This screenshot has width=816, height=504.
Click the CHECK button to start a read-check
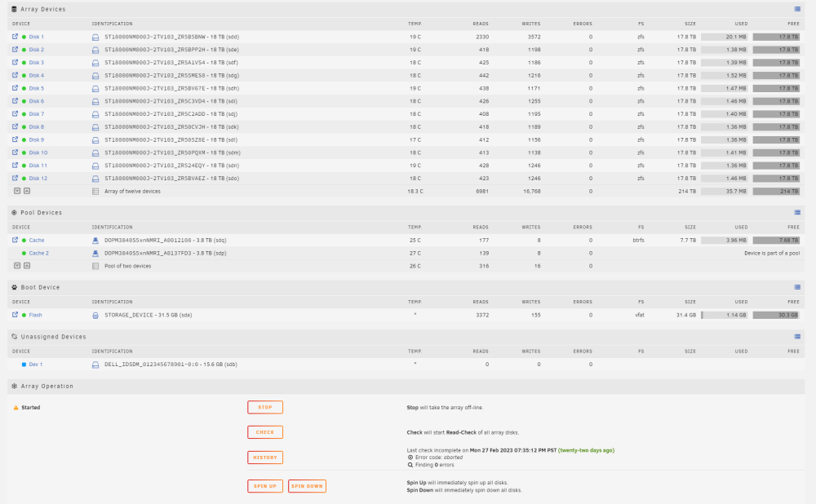coord(265,432)
